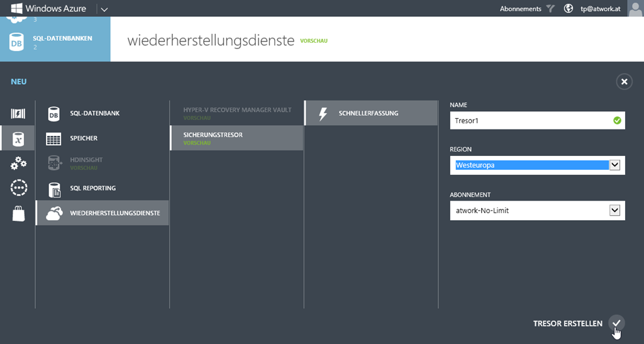
Task: Open account tp@atwork.at menu
Action: click(600, 9)
